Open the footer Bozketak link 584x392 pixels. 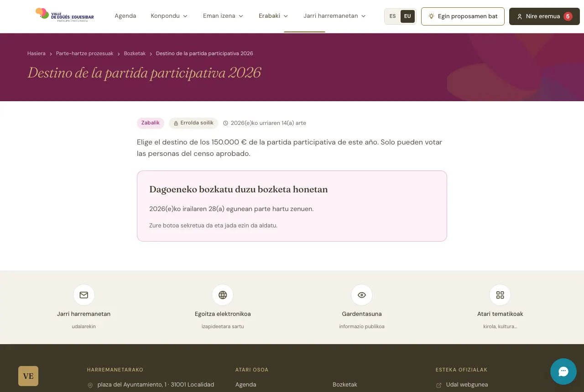pyautogui.click(x=345, y=385)
